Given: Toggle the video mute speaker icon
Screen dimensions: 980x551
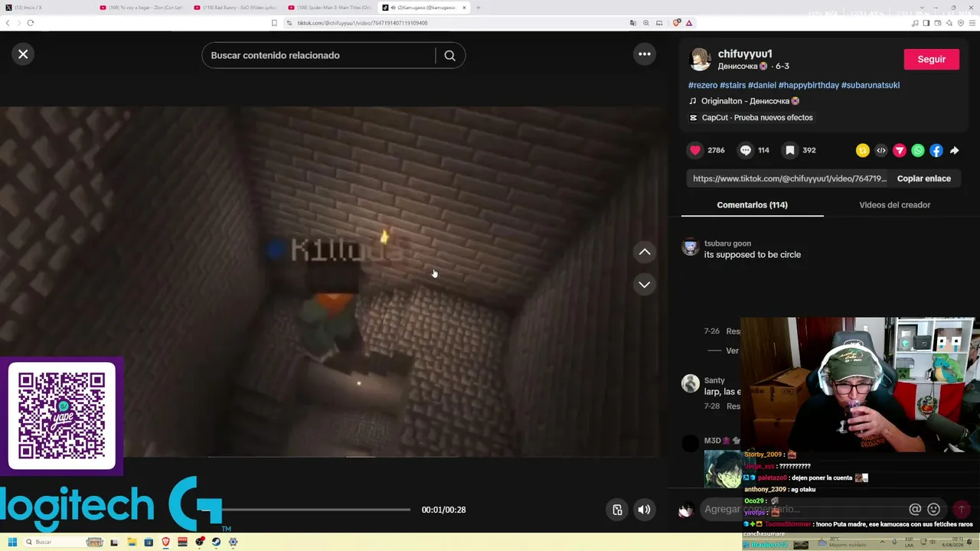Looking at the screenshot, I should click(x=645, y=510).
